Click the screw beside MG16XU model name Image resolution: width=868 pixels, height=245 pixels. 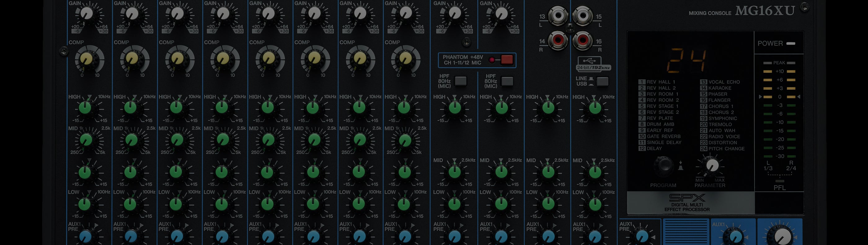(805, 7)
